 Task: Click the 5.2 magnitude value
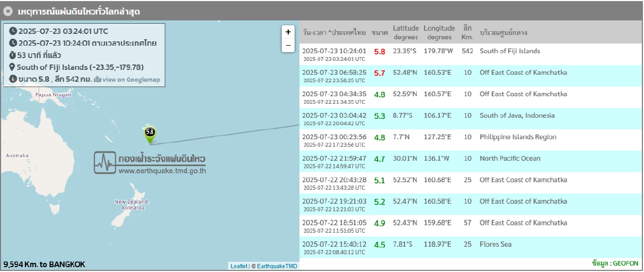point(379,202)
